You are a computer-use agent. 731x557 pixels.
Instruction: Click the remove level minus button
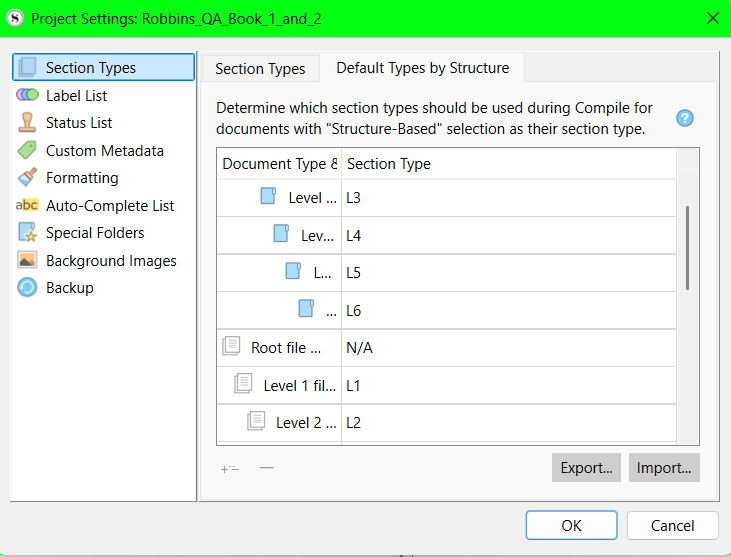tap(267, 468)
